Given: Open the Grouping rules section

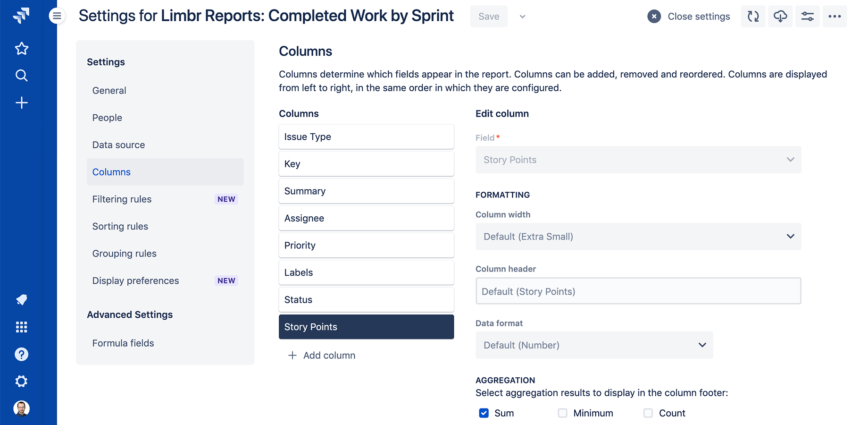Looking at the screenshot, I should click(124, 254).
